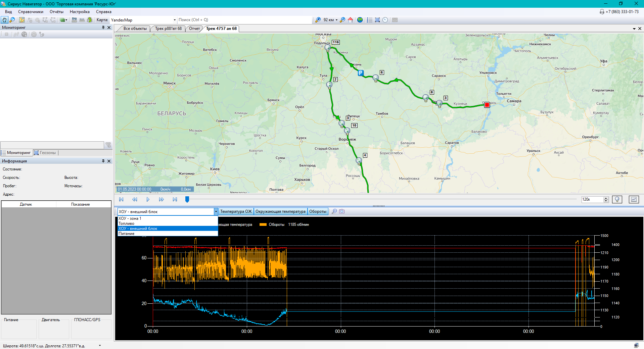This screenshot has height=349, width=644.
Task: Click the graph display icon button
Action: point(634,199)
